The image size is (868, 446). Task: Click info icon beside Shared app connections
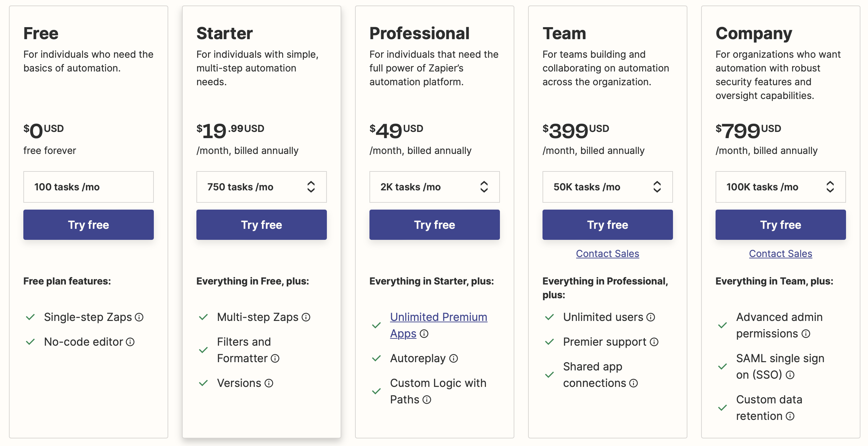tap(633, 383)
